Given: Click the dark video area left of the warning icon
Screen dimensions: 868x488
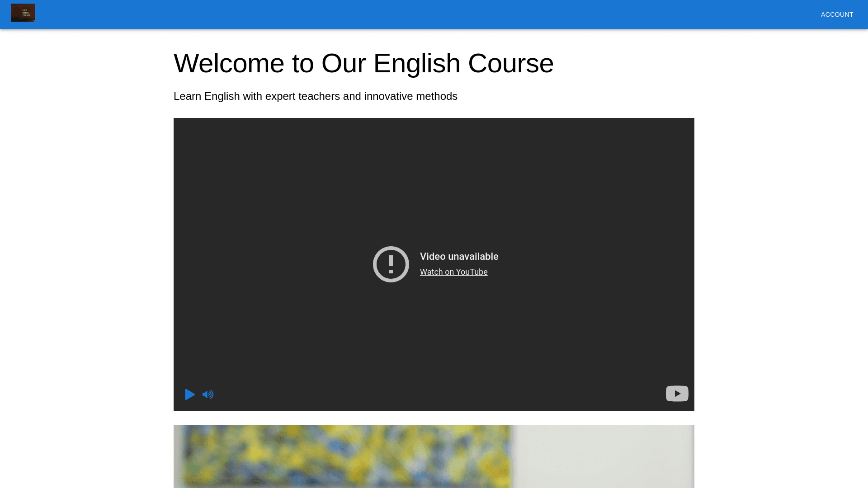Looking at the screenshot, I should tap(271, 264).
